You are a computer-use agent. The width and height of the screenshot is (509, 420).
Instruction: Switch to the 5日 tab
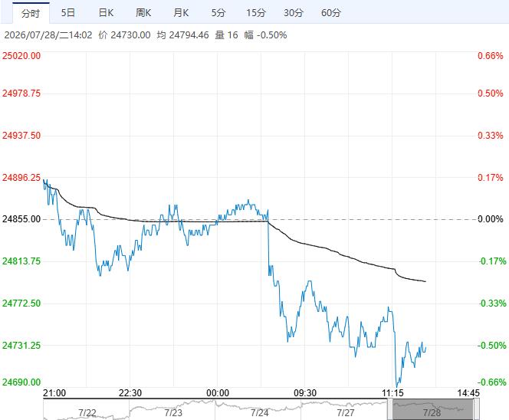[68, 13]
